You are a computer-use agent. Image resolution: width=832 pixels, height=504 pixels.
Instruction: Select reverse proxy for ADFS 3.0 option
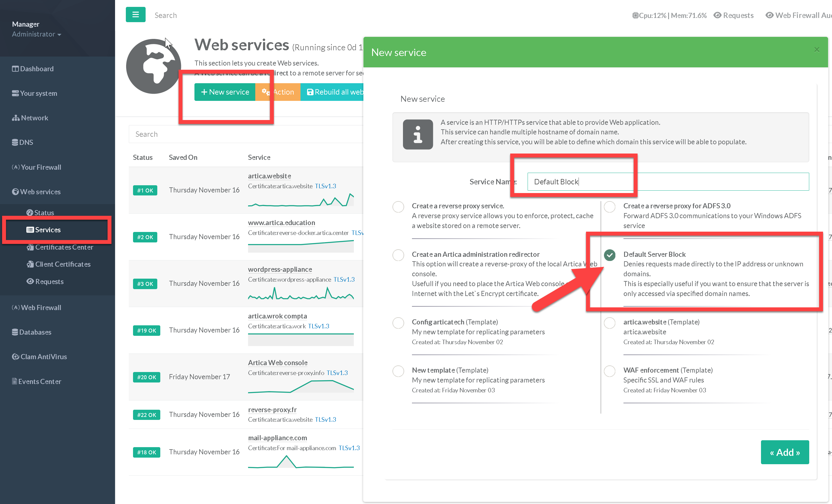click(609, 207)
